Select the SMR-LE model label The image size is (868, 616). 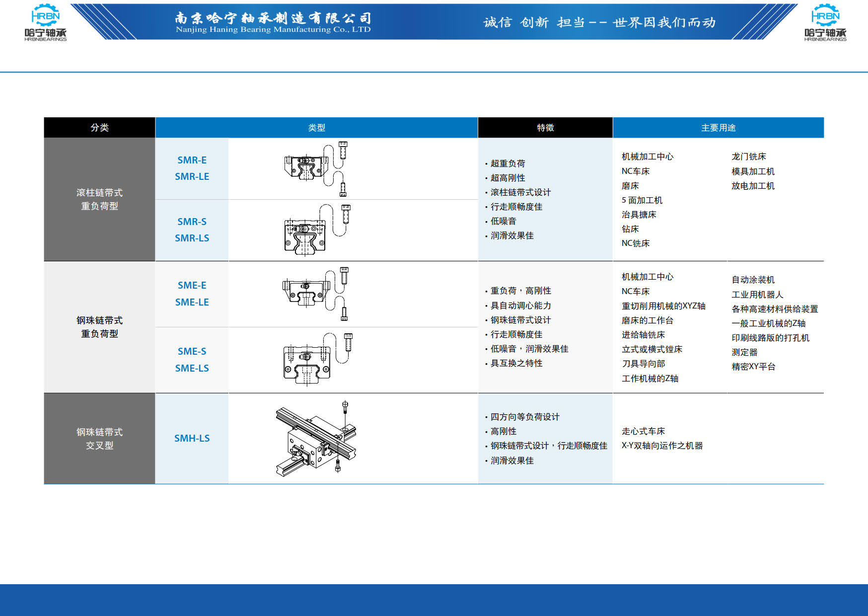coord(192,176)
